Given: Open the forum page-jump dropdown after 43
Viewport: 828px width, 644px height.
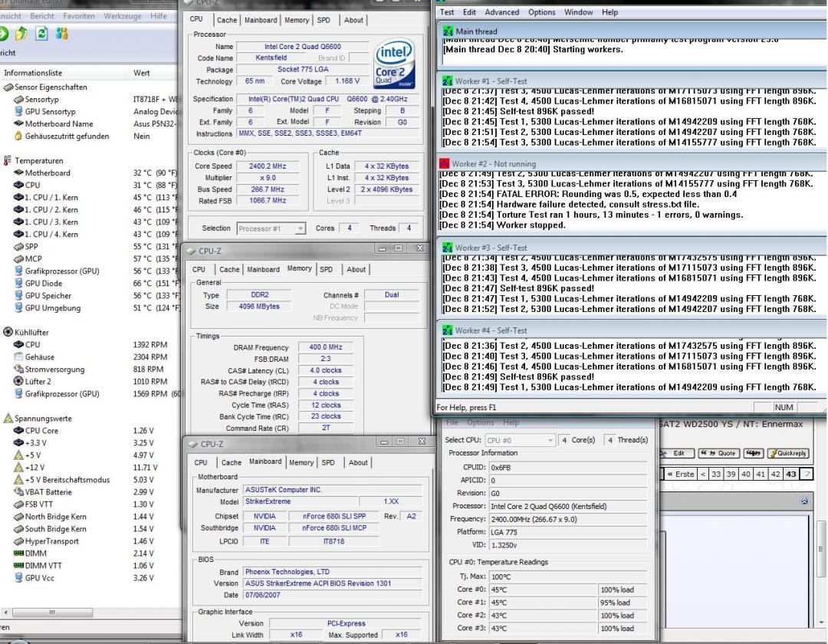Looking at the screenshot, I should [x=807, y=474].
